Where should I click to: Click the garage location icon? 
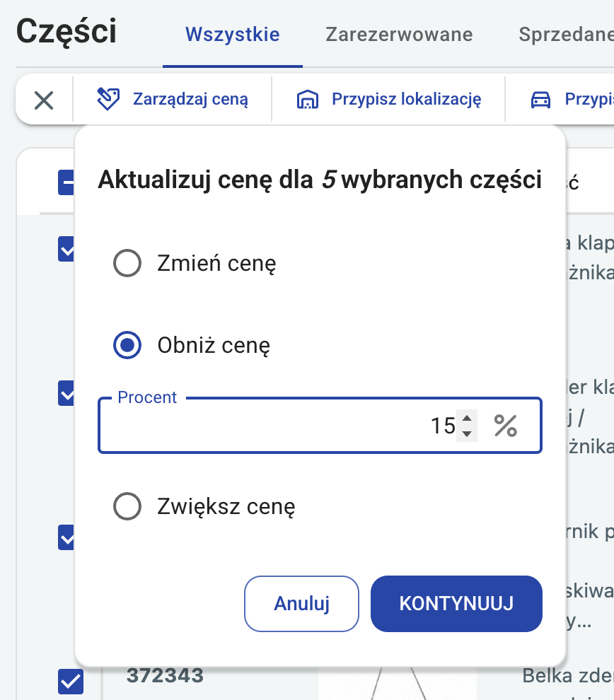308,99
